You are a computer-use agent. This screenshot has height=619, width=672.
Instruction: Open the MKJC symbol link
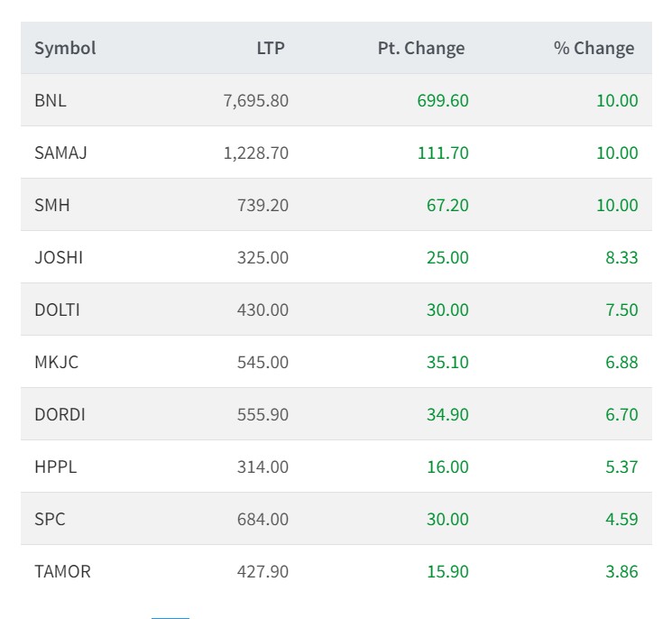coord(56,362)
